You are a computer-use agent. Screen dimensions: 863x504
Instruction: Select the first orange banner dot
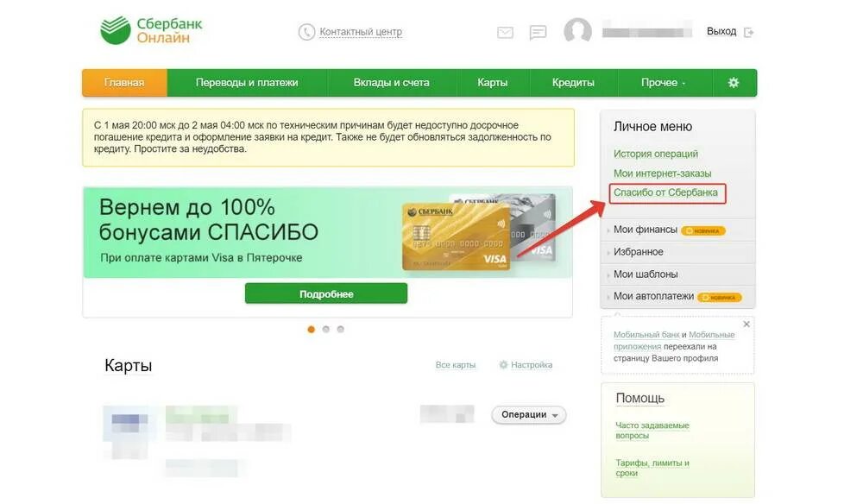(311, 329)
